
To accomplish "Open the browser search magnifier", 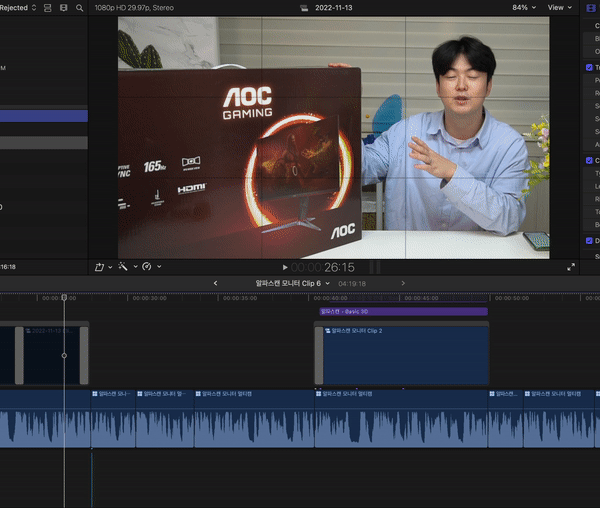I will (80, 8).
